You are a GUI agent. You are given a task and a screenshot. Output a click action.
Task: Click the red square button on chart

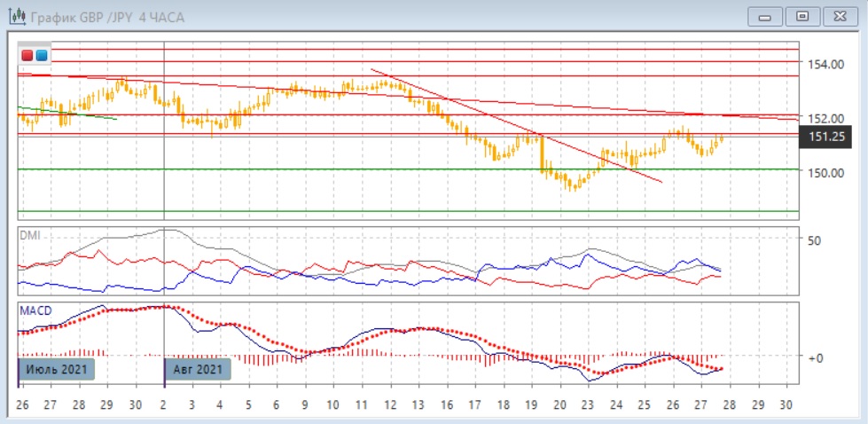click(x=27, y=56)
